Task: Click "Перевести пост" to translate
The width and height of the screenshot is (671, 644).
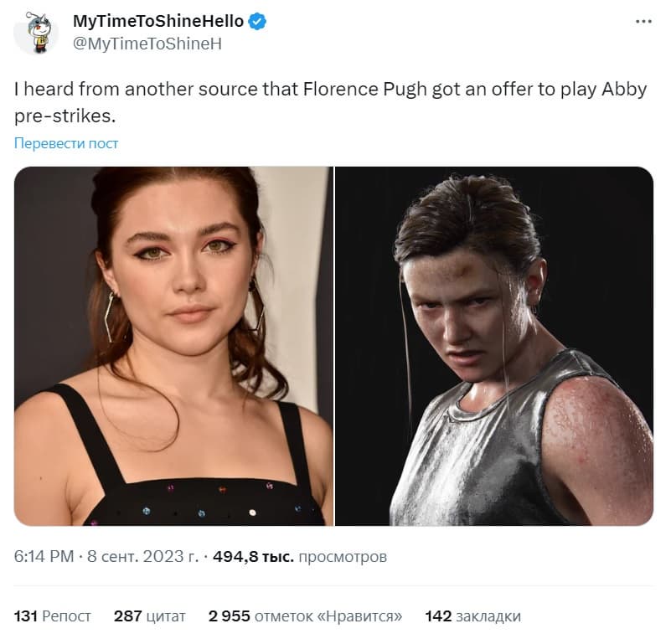Action: (66, 143)
